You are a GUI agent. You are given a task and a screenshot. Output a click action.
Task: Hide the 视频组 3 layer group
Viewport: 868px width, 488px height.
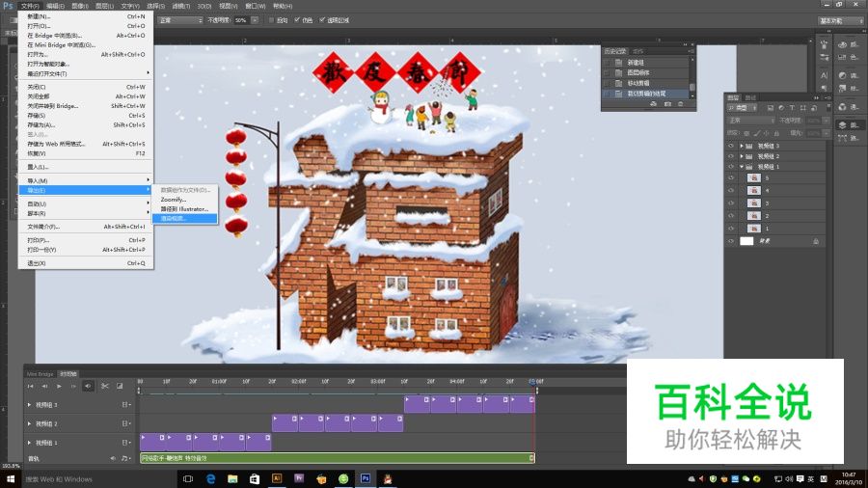[x=731, y=146]
